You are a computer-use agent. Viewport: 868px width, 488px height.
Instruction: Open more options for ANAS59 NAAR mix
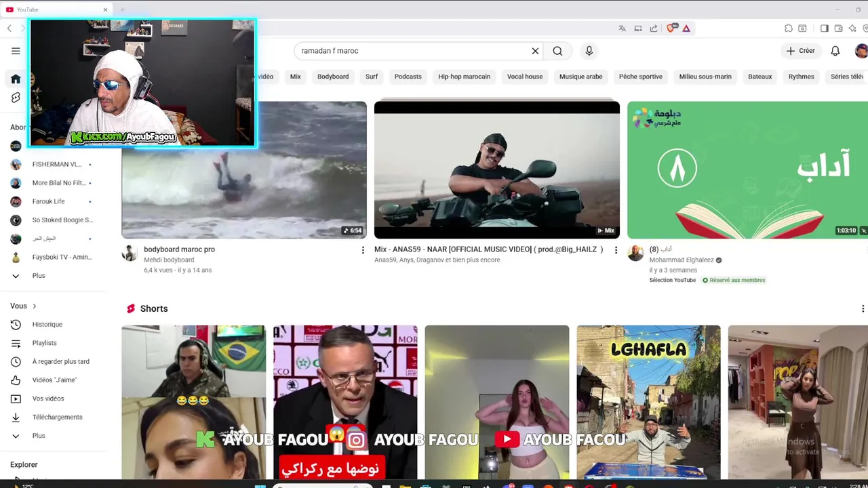coord(616,250)
